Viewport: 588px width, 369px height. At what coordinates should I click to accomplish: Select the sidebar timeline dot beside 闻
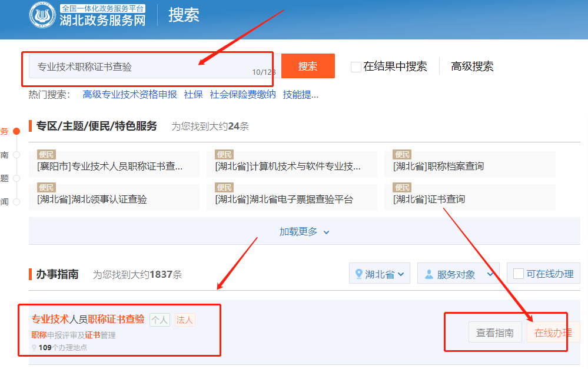point(16,202)
